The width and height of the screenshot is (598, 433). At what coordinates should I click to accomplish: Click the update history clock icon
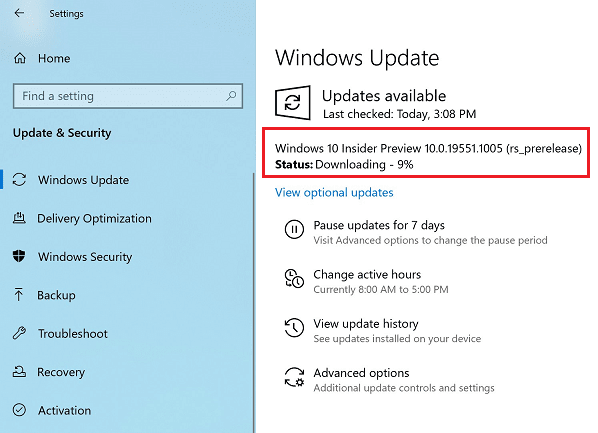point(294,327)
